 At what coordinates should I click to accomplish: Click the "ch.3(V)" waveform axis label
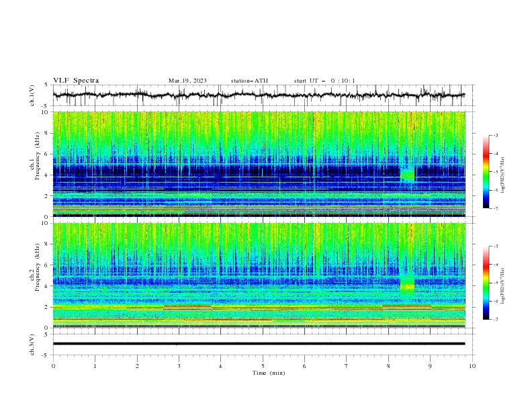[x=32, y=345]
